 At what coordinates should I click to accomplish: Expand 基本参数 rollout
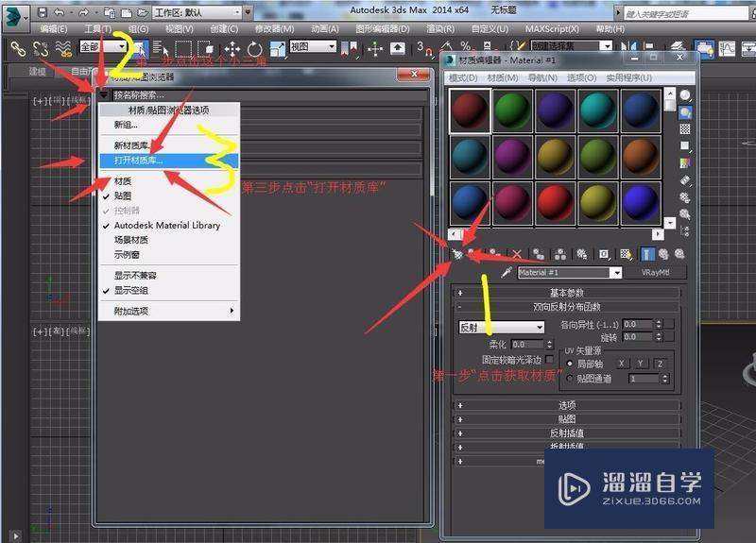567,293
